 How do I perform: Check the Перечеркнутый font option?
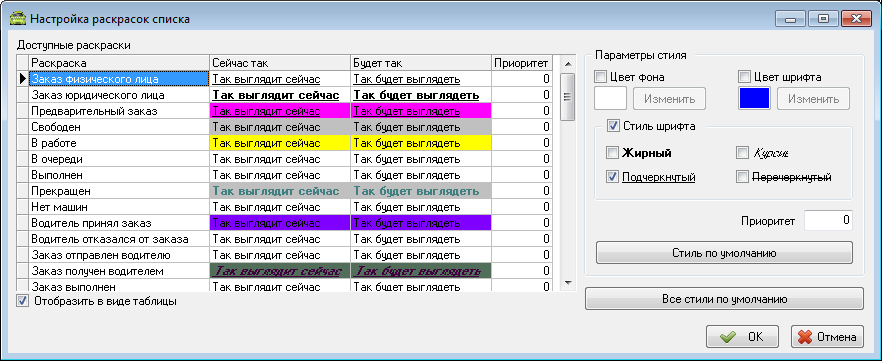743,177
